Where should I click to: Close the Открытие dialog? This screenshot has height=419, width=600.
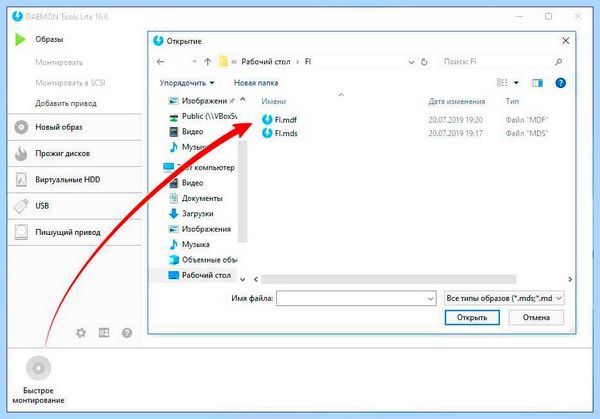566,41
